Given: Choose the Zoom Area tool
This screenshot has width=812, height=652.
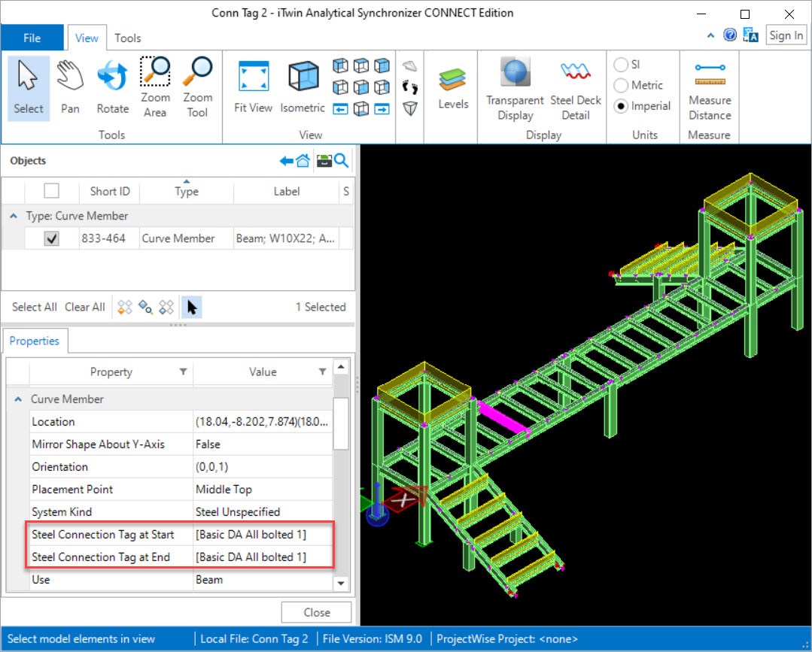Looking at the screenshot, I should 155,88.
